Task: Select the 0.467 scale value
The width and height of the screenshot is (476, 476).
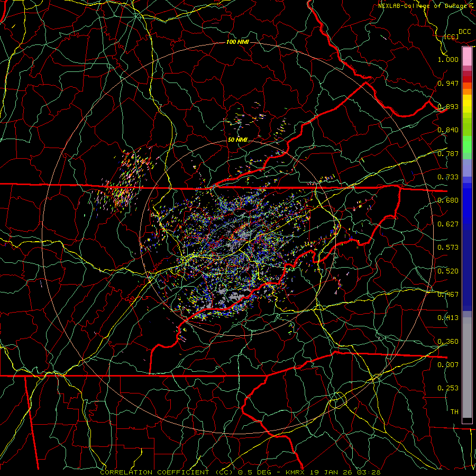Action: coord(448,295)
